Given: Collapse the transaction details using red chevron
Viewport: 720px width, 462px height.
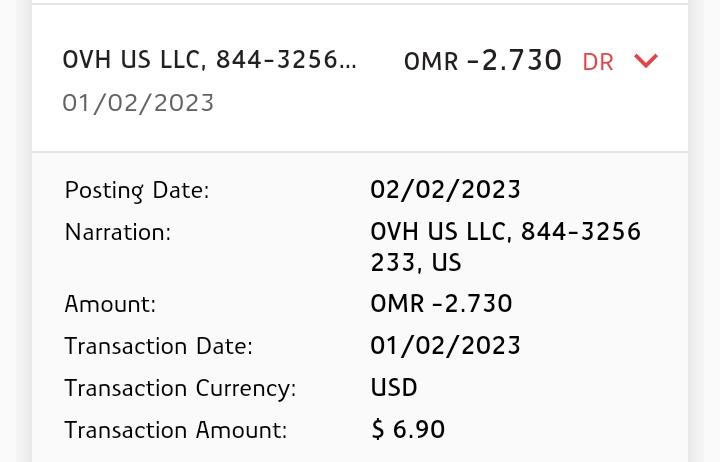Looking at the screenshot, I should click(x=646, y=61).
